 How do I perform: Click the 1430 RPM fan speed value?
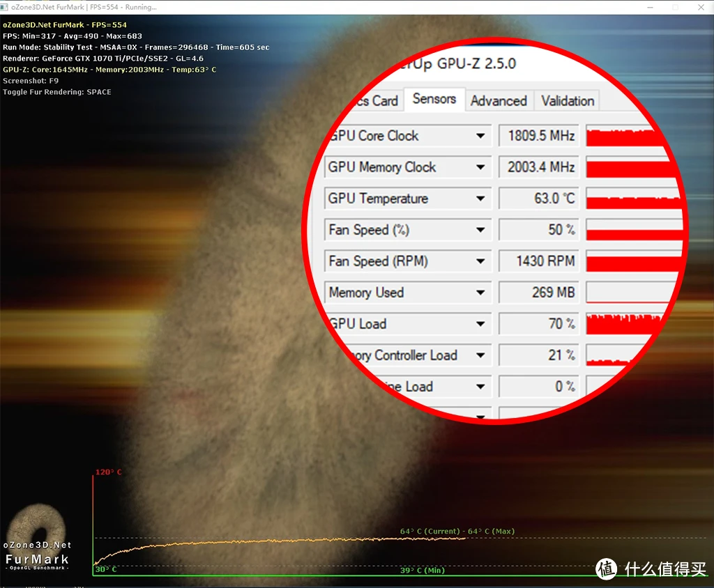539,261
